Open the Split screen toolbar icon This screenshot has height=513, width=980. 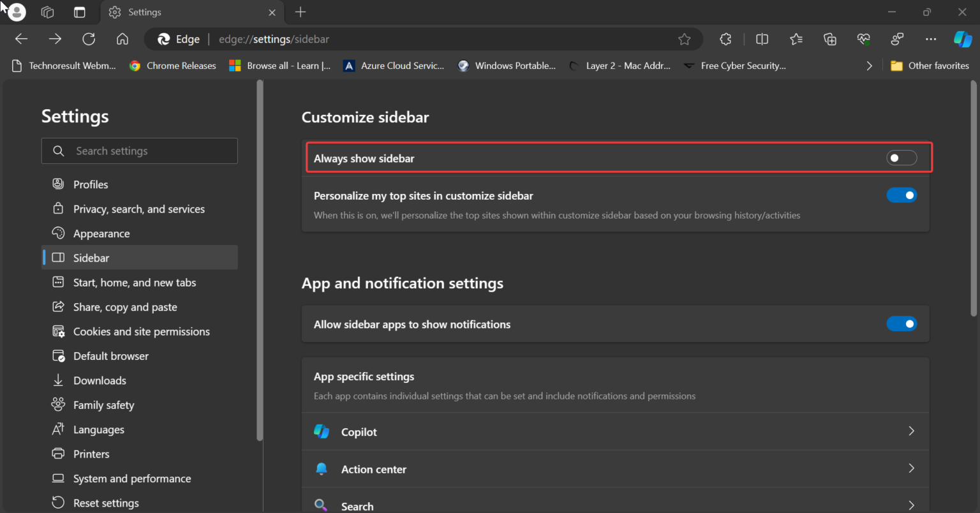pyautogui.click(x=762, y=39)
